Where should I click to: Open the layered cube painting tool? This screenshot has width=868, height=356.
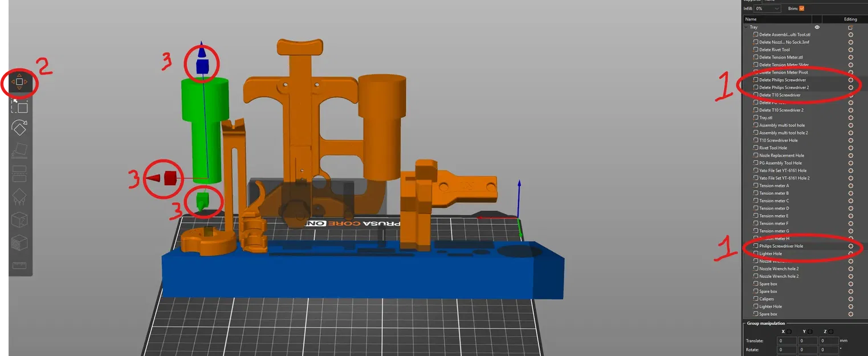click(19, 242)
